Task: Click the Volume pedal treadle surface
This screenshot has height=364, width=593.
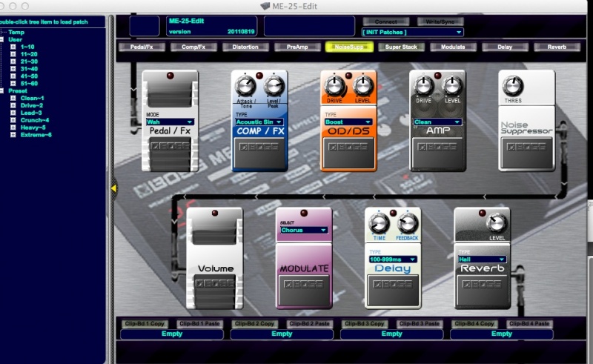Action: 215,231
